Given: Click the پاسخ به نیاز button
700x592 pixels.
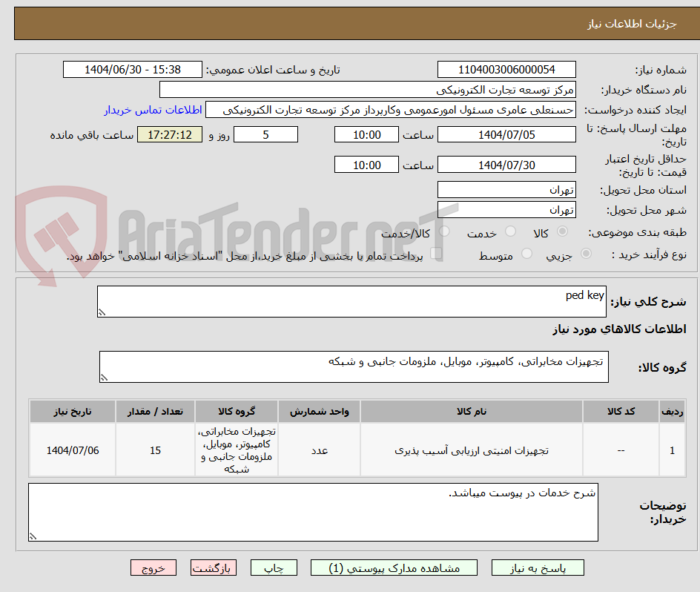Looking at the screenshot, I should point(538,568).
